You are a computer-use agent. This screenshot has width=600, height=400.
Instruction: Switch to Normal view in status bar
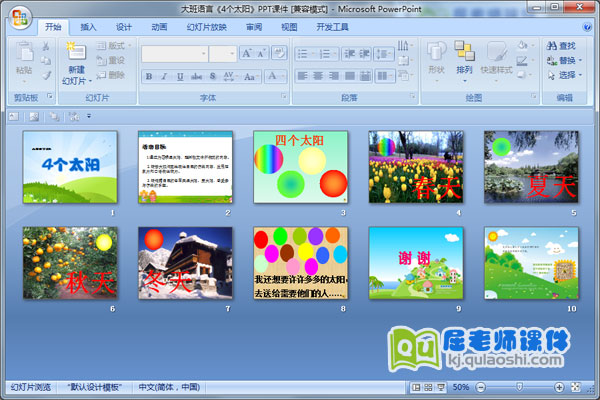(415, 386)
